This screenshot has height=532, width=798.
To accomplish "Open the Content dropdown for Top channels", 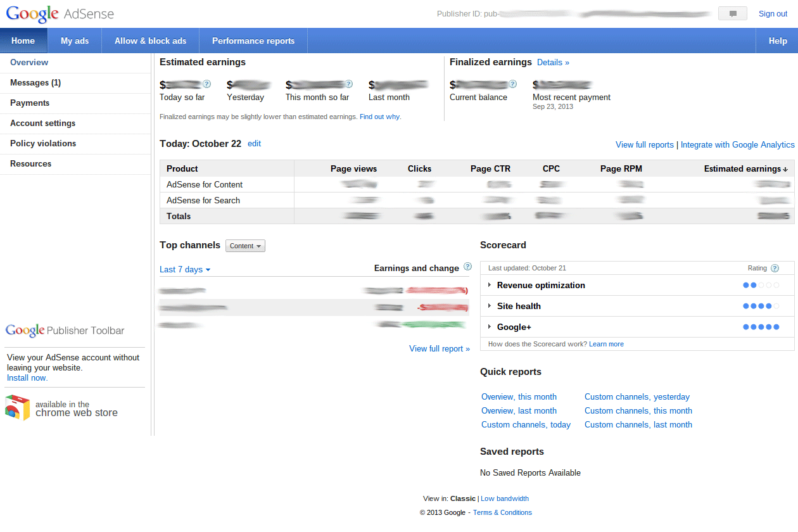I will tap(245, 246).
